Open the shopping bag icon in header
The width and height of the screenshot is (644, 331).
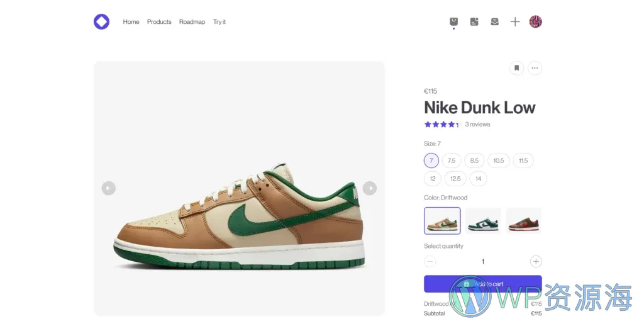point(453,22)
